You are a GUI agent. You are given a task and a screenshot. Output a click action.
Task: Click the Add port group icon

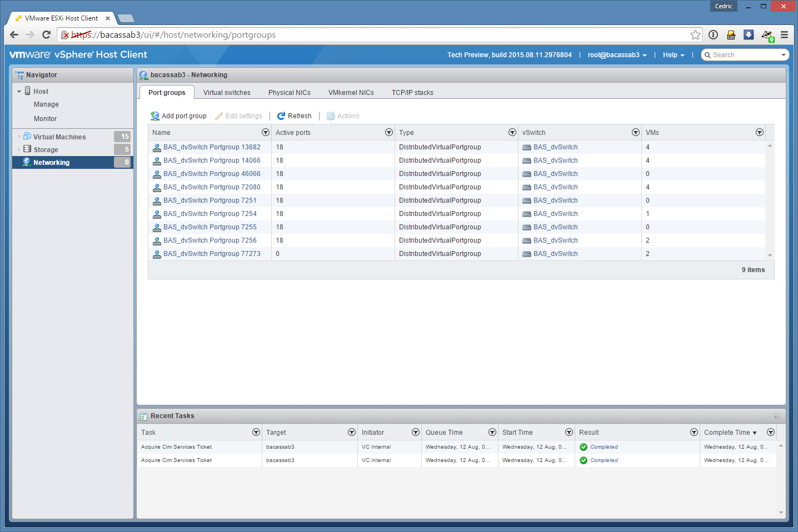[155, 116]
